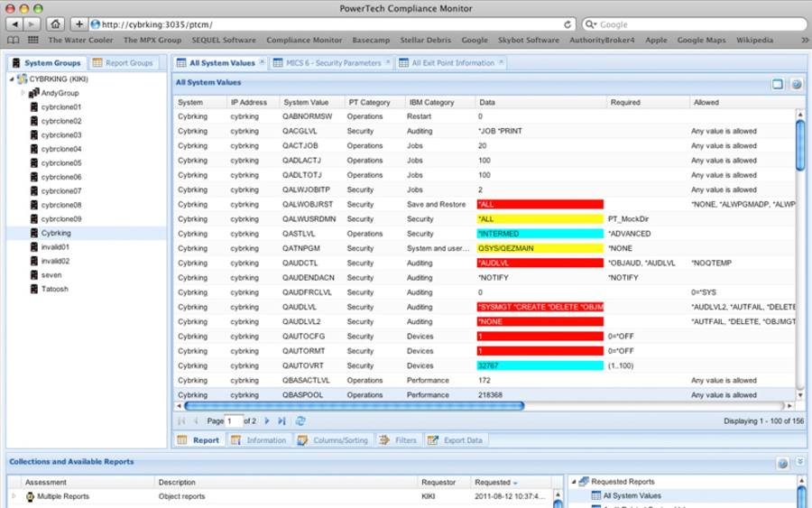Click the grid vertical scrollbar thumb

pyautogui.click(x=800, y=145)
